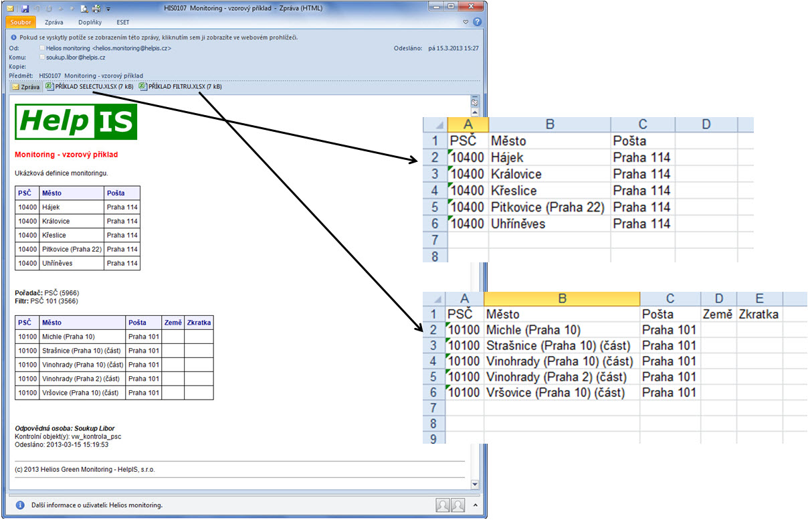Click the message scrollbar up arrow

click(x=475, y=112)
